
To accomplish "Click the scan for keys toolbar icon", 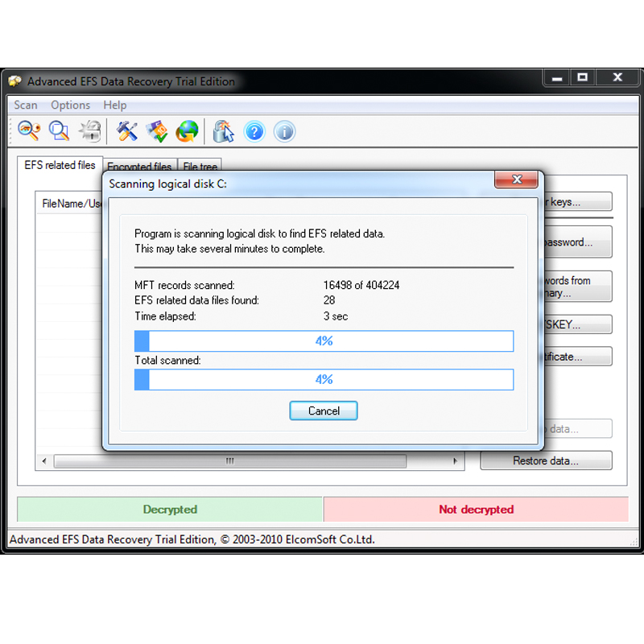I will (x=29, y=131).
